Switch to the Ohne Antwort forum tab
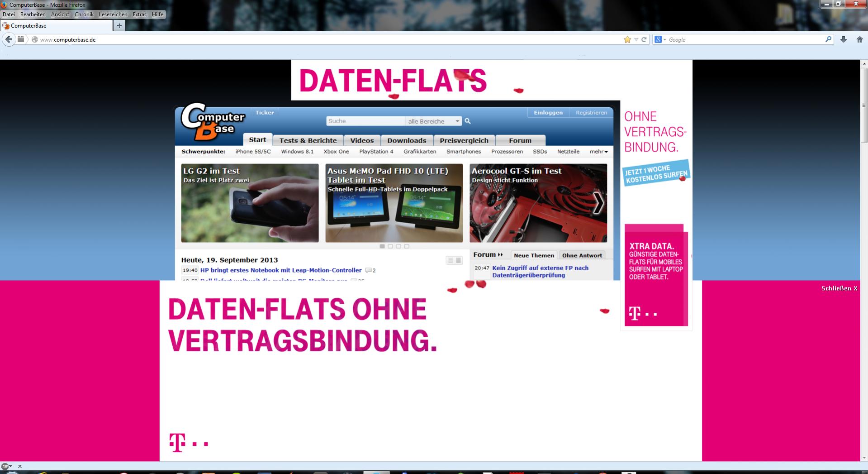This screenshot has width=868, height=474. (582, 255)
